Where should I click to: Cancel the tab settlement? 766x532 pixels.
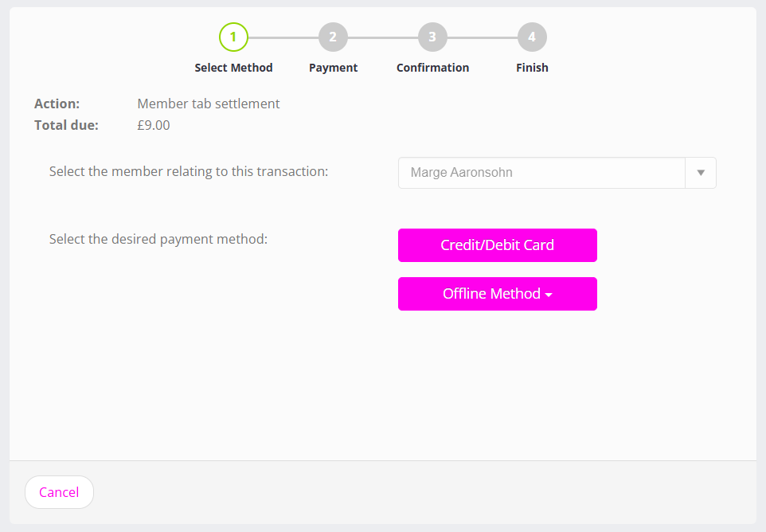59,492
